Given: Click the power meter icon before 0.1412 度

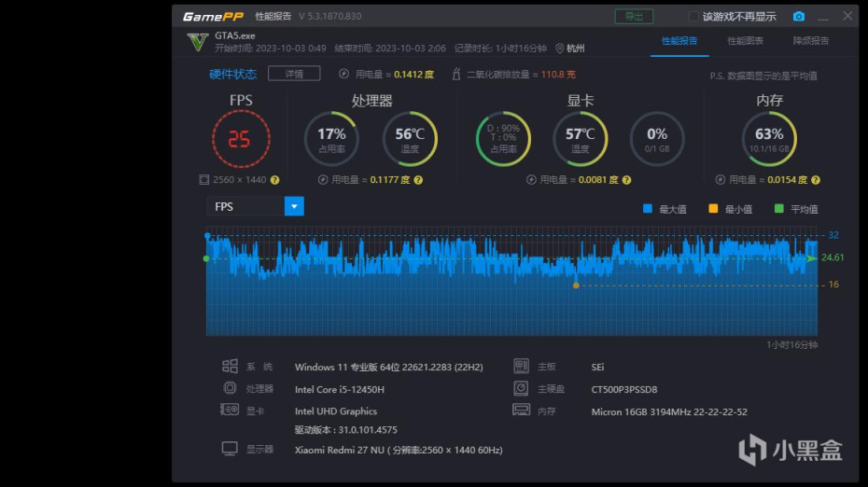Looking at the screenshot, I should pos(343,74).
